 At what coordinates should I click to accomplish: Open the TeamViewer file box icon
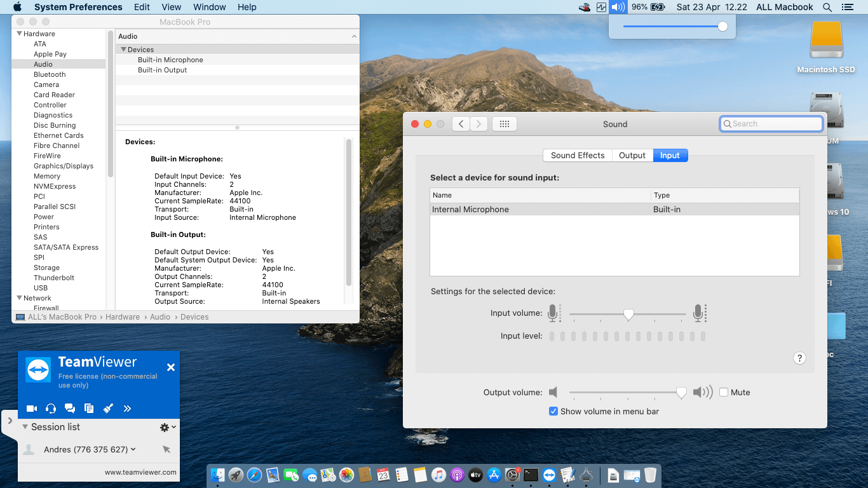pos(89,409)
